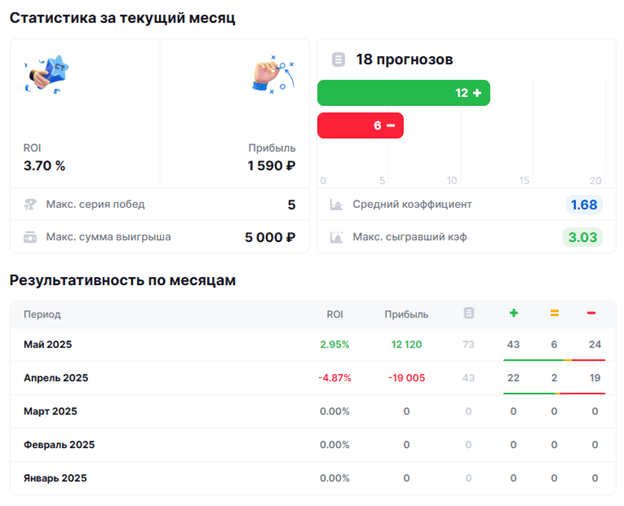Click the 3.70 % ROI value
Screen dimensions: 624x506
point(44,166)
